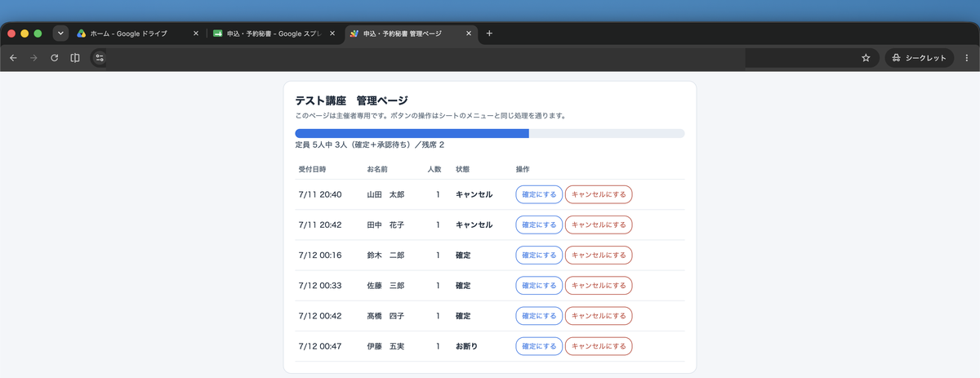This screenshot has width=980, height=378.
Task: Click the キャンセル status for 山田 太郎
Action: (x=474, y=194)
